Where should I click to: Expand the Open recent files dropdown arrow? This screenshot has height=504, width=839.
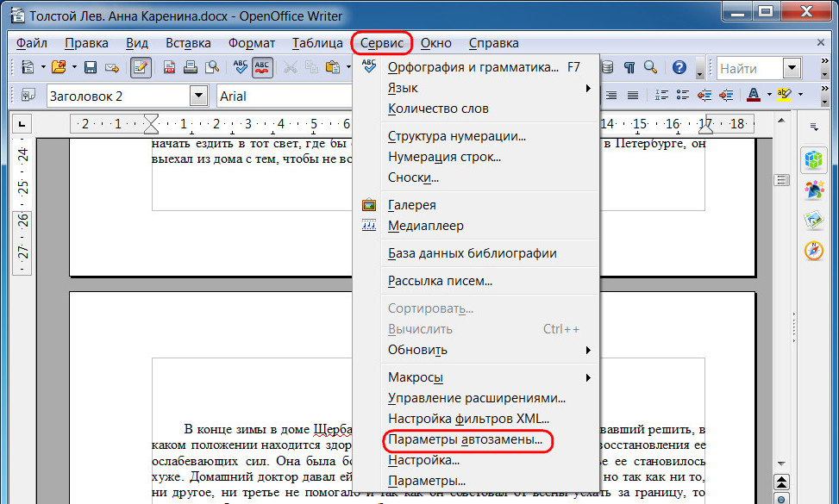pyautogui.click(x=74, y=68)
